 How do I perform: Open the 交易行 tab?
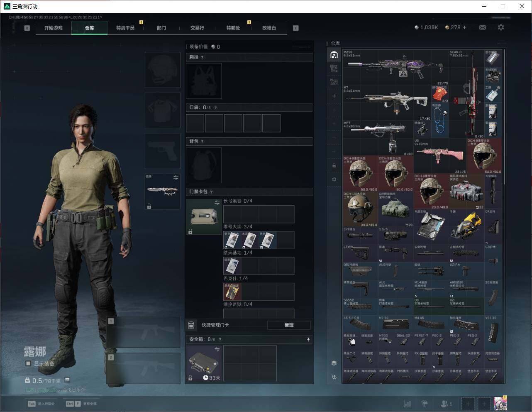coord(197,28)
